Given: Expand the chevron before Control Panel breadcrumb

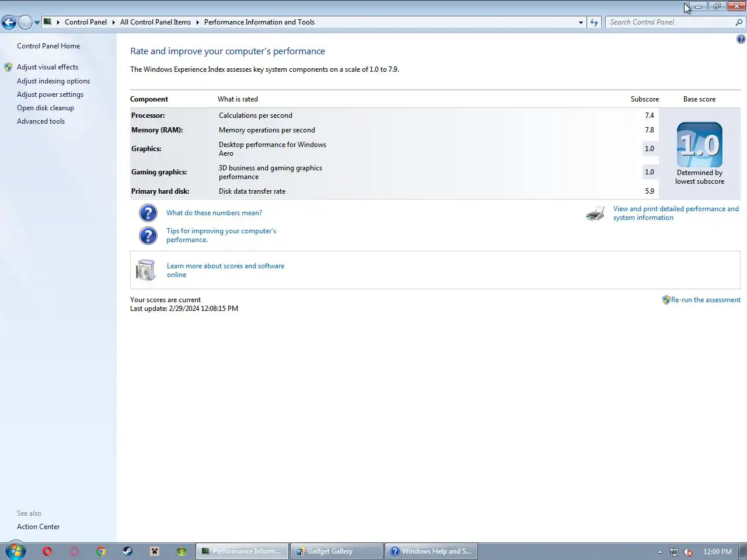Looking at the screenshot, I should click(58, 22).
